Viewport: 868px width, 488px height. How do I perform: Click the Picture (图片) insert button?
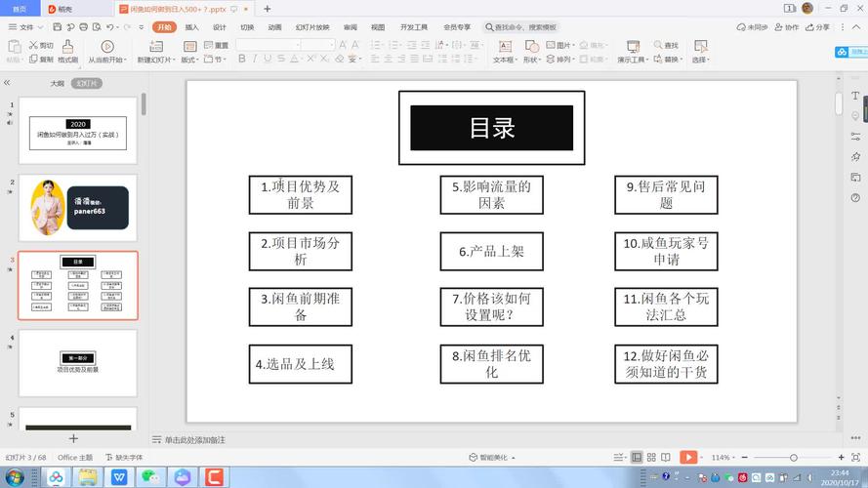[560, 45]
